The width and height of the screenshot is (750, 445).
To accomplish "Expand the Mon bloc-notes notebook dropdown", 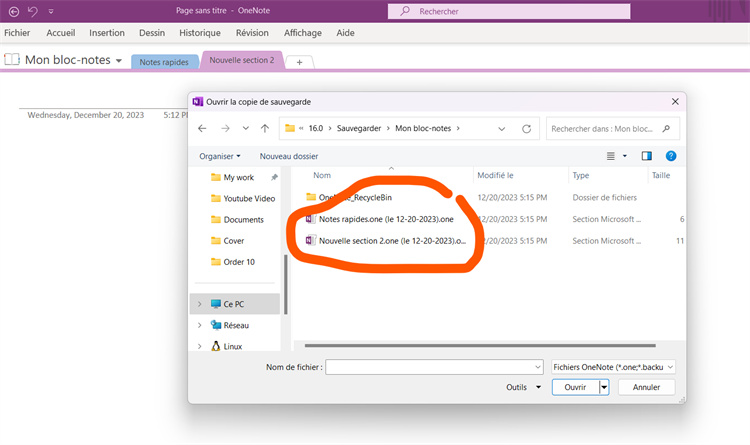I will [x=119, y=61].
